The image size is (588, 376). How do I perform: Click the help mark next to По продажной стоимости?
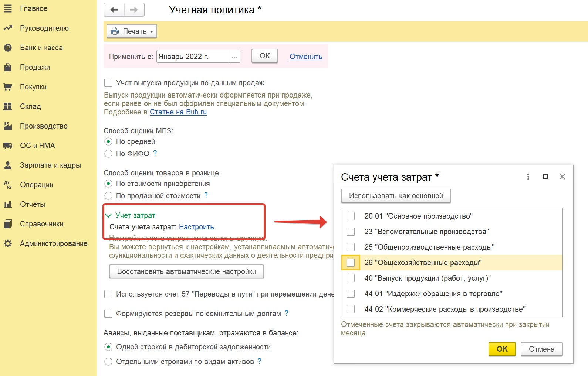click(x=206, y=195)
